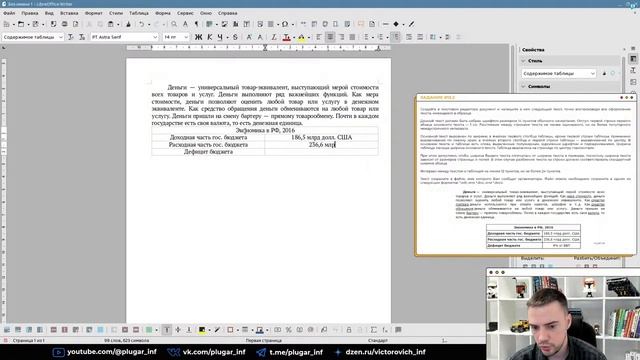The height and width of the screenshot is (360, 640).
Task: Open Find and Replace magnifier icon
Action: point(174,24)
